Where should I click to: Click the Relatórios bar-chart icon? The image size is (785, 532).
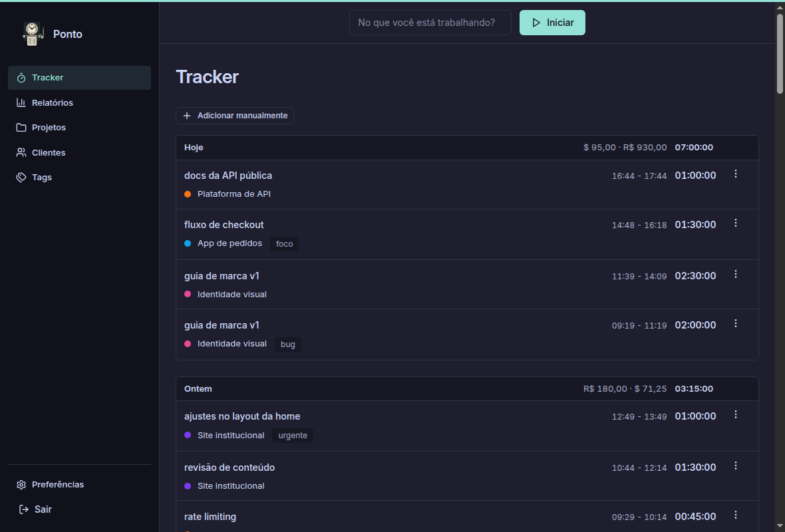click(x=21, y=102)
